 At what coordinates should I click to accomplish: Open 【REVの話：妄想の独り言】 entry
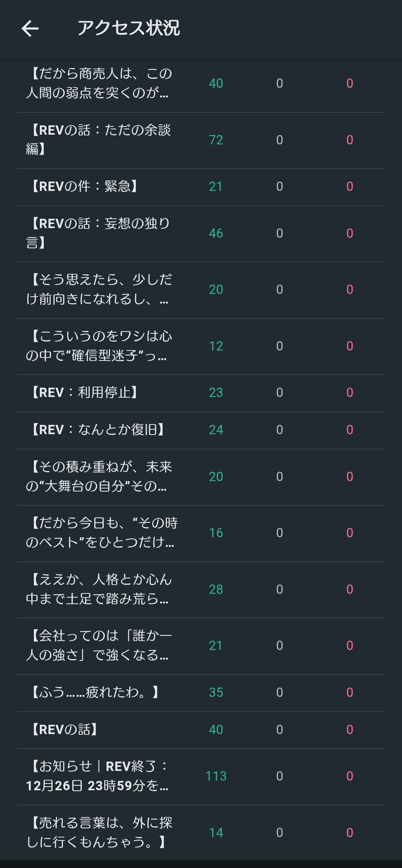(98, 233)
